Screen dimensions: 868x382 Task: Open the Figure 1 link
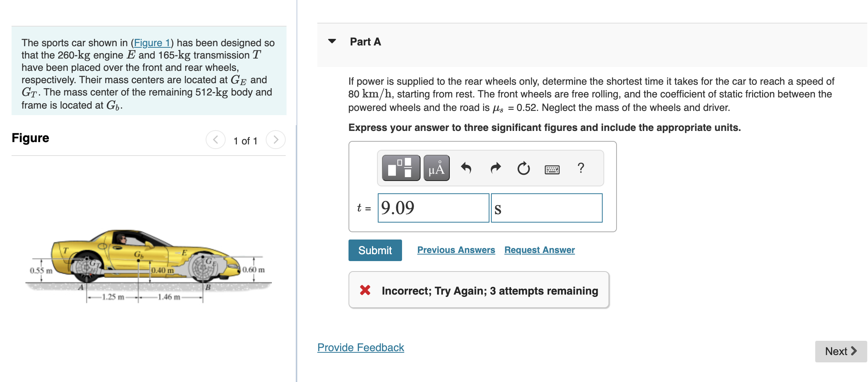[x=152, y=43]
